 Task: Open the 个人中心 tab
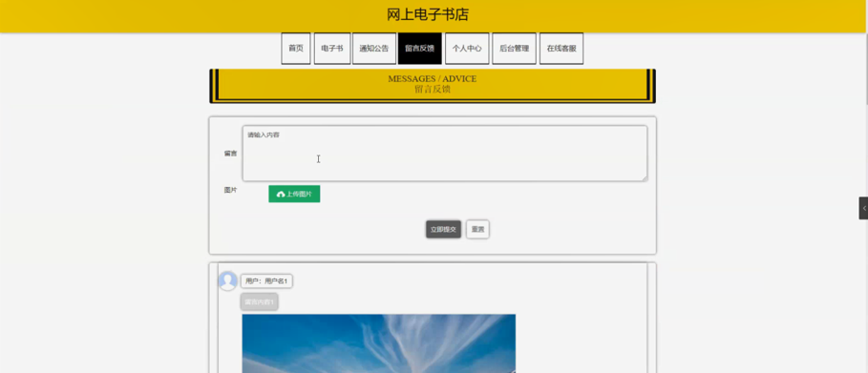467,48
